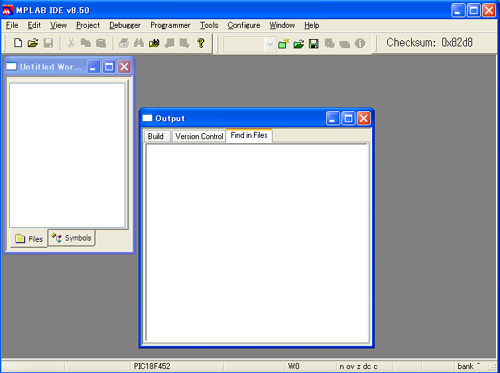Click the Help question mark icon
This screenshot has height=373, width=500.
pyautogui.click(x=201, y=43)
